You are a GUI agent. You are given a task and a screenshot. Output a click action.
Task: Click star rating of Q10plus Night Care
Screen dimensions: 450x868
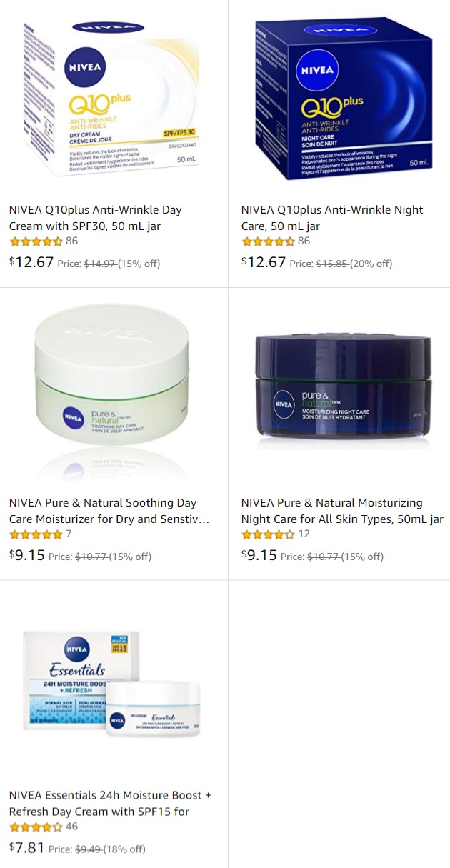(268, 241)
